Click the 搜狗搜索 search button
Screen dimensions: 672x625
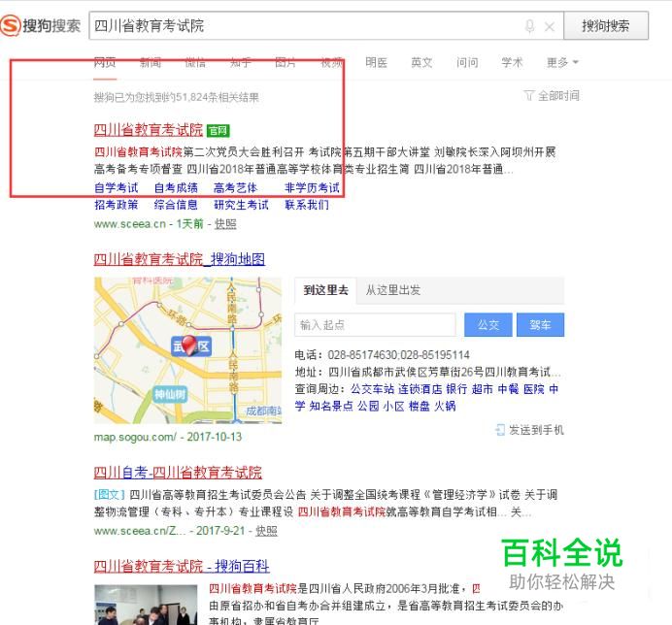[606, 25]
